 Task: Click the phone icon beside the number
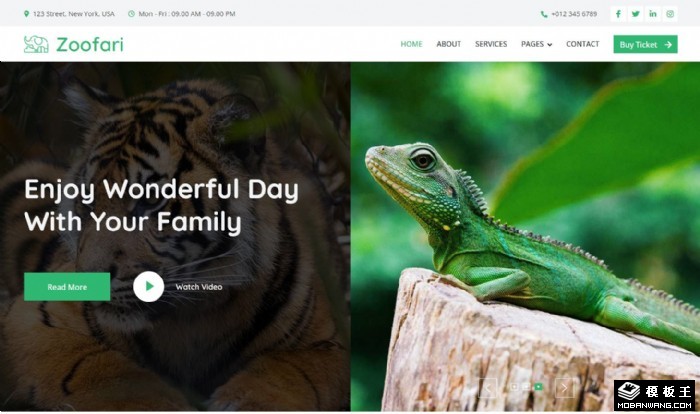tap(544, 14)
